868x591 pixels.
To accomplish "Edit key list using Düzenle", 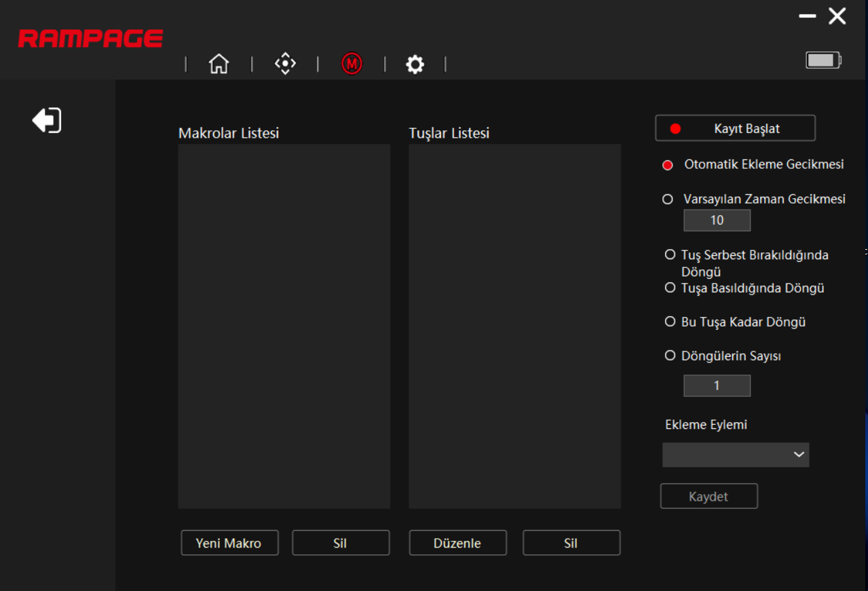I will (457, 542).
